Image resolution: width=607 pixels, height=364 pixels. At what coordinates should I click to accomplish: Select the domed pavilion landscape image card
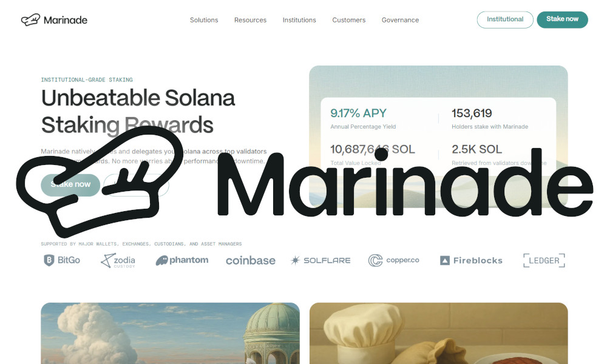tap(171, 333)
